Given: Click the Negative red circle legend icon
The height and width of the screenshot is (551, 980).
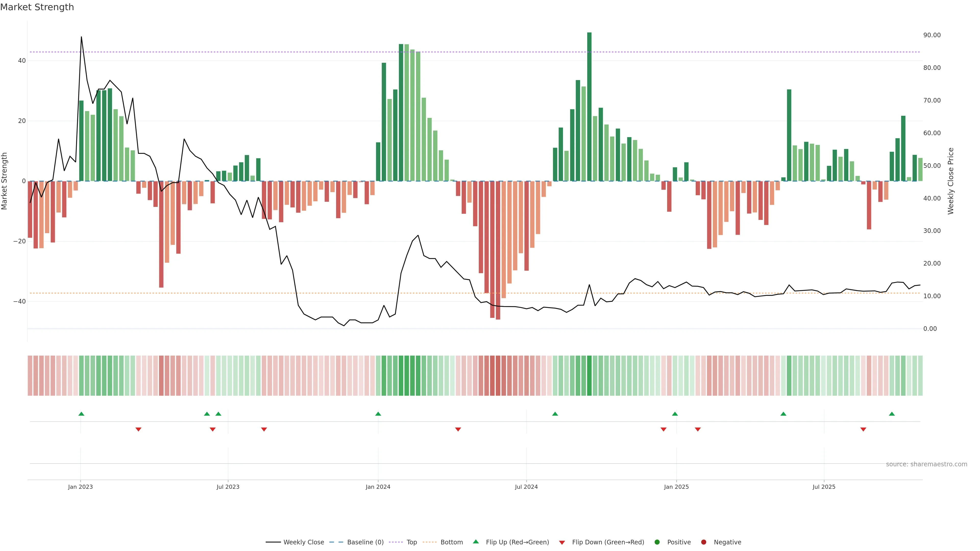Looking at the screenshot, I should point(703,542).
